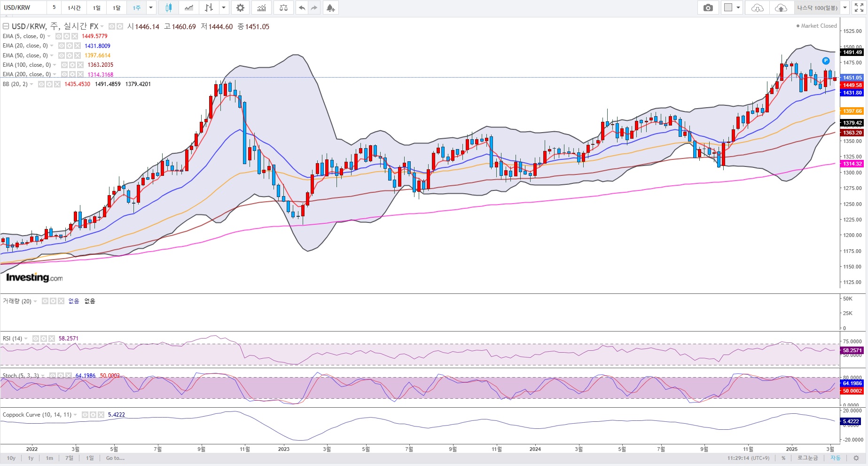The image size is (868, 466).
Task: Load chart layout from cloud
Action: click(758, 8)
